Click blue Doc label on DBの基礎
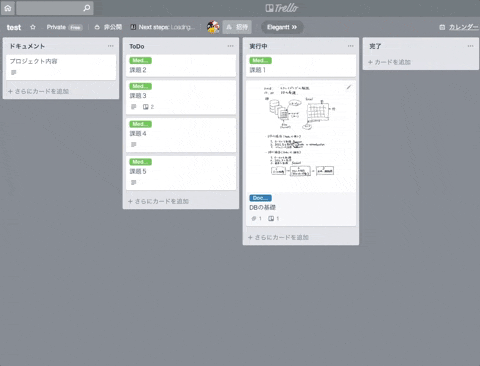The width and height of the screenshot is (480, 366). (x=260, y=198)
